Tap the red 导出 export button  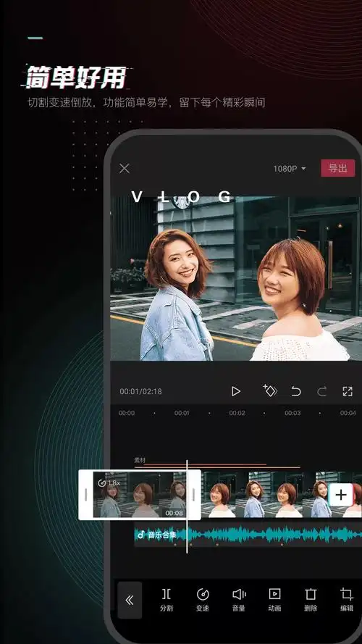coord(338,168)
